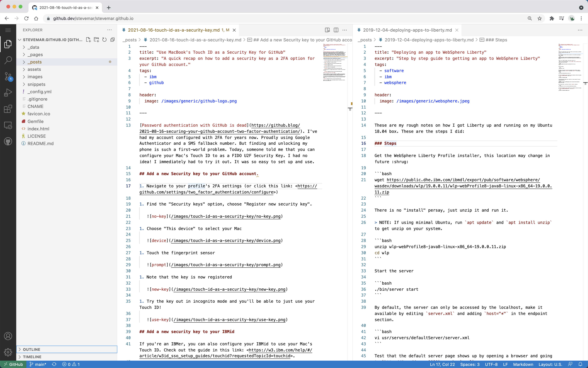Click the feedback icon in status bar
Image resolution: width=588 pixels, height=368 pixels.
570,364
